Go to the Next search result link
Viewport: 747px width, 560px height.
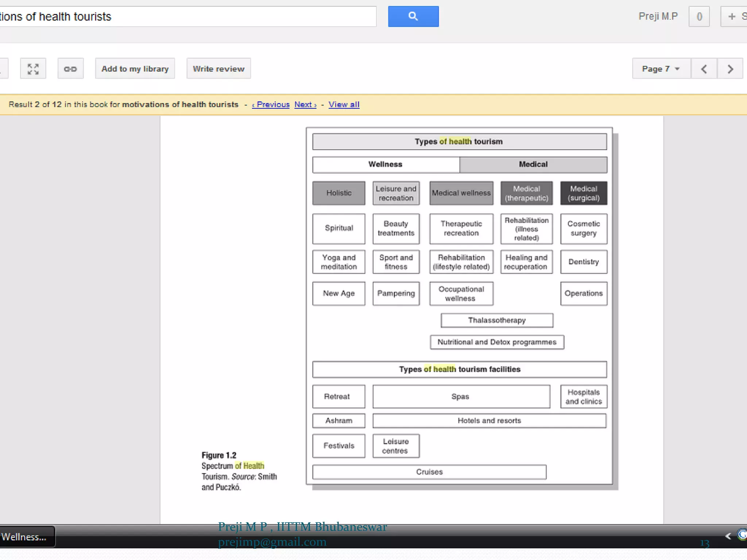coord(305,105)
